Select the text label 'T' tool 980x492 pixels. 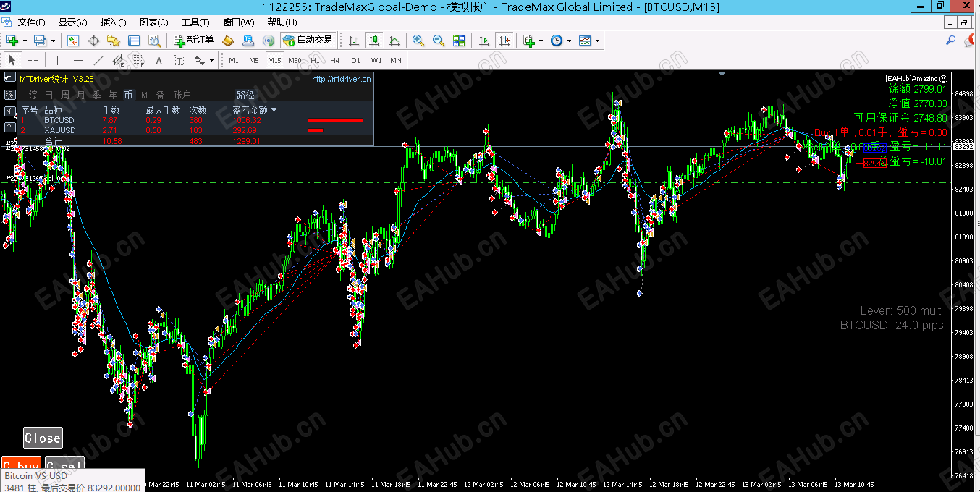(179, 60)
